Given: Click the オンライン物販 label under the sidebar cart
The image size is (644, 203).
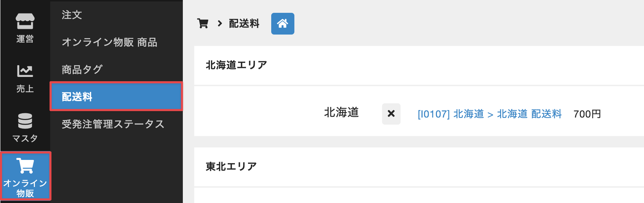Looking at the screenshot, I should pyautogui.click(x=25, y=188).
